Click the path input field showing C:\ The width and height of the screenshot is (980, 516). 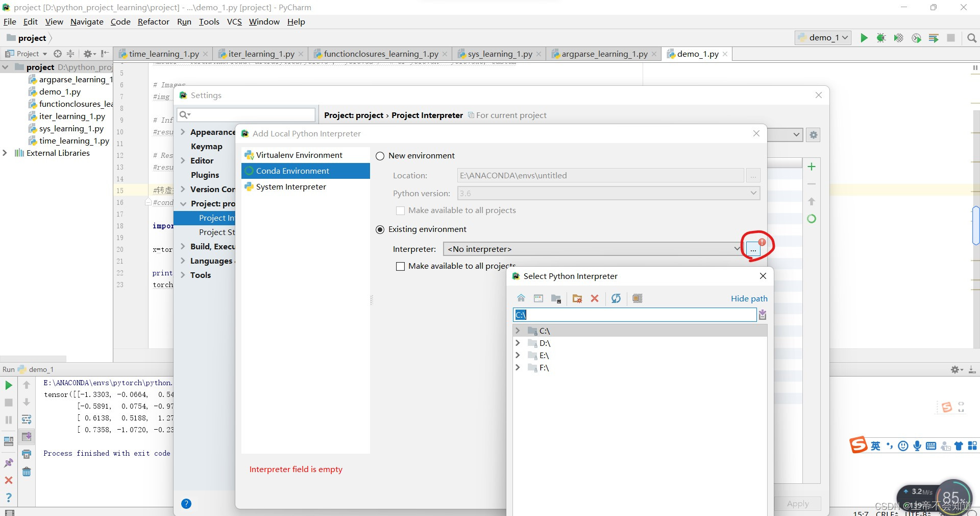coord(634,315)
